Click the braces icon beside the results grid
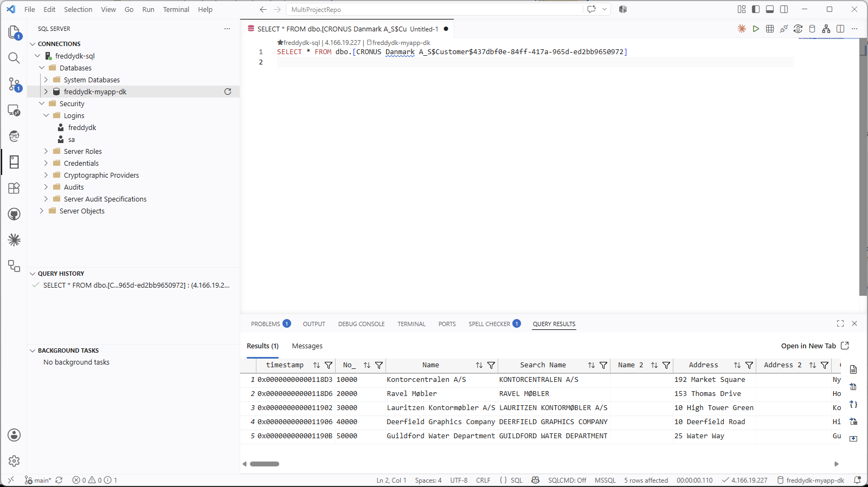Screen dimensions: 868x487 [x=853, y=404]
